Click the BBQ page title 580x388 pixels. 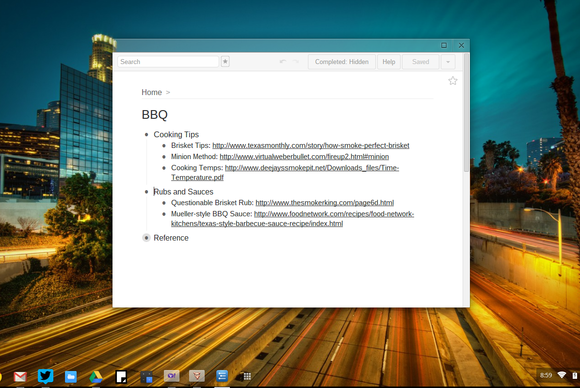(x=155, y=115)
